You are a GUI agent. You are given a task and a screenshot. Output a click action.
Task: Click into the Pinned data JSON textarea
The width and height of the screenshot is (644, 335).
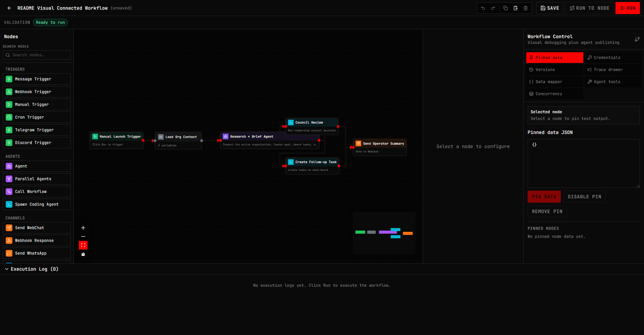pyautogui.click(x=584, y=163)
